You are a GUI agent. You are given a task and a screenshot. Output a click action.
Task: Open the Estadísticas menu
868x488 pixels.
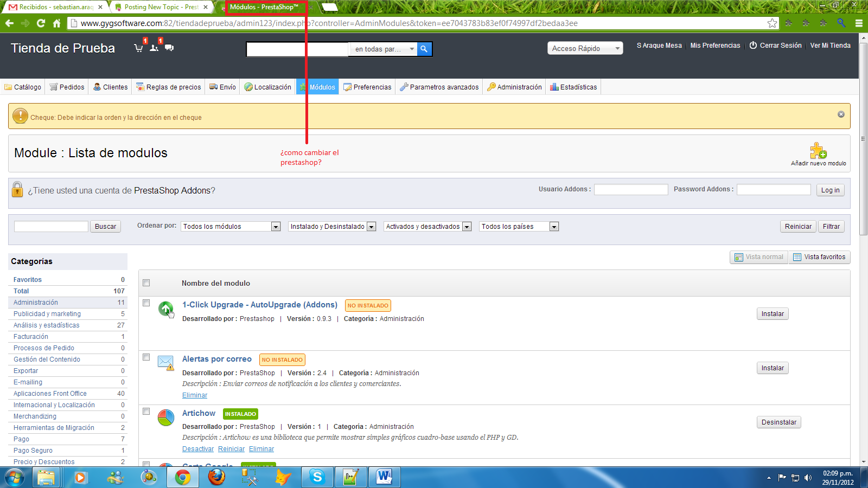573,87
